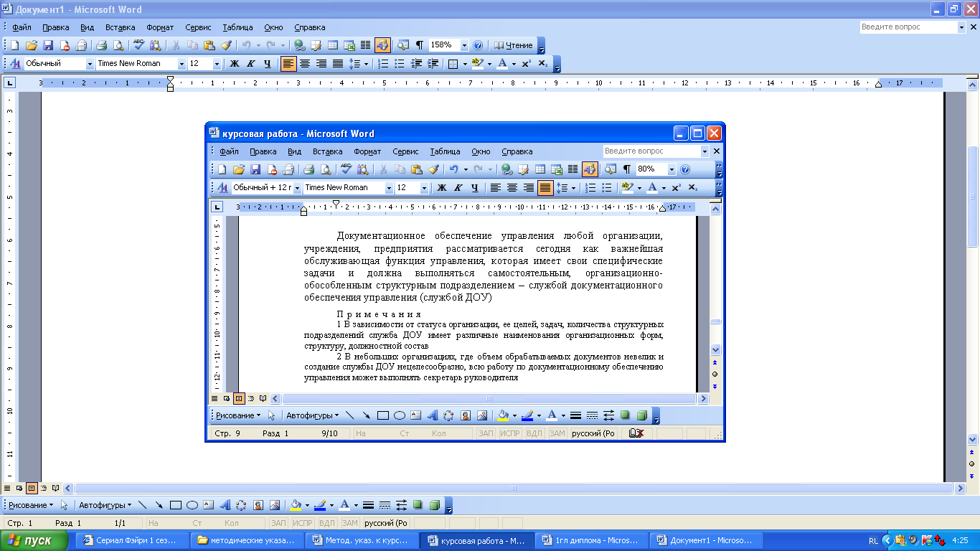Click Paste clipboard icon in Документ1 toolbar
This screenshot has height=551, width=980.
point(209,45)
